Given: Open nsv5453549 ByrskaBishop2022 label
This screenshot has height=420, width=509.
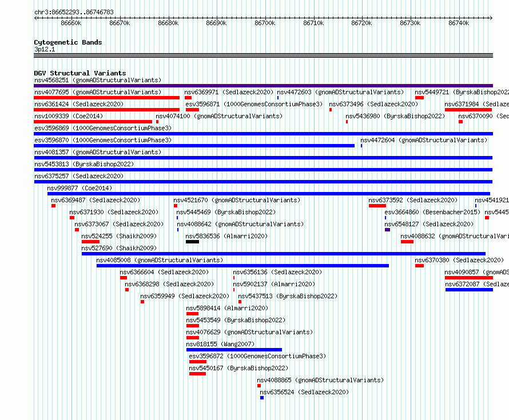Looking at the screenshot, I should pos(236,320).
